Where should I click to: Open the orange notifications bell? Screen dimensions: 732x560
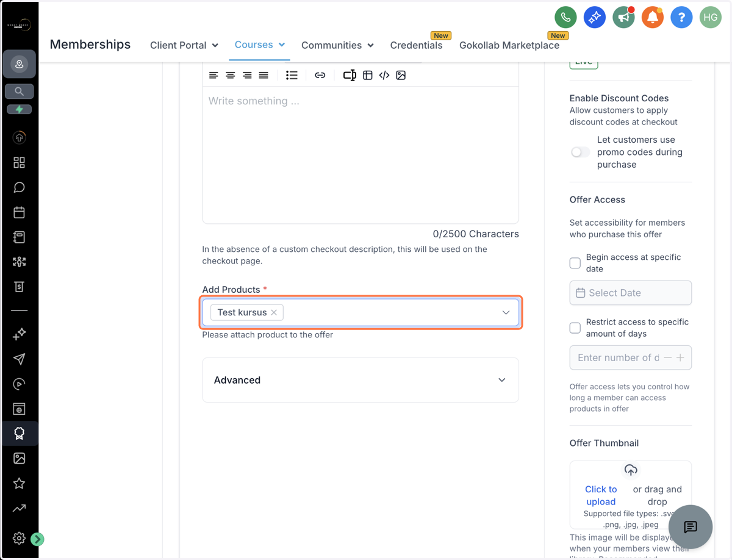(x=652, y=17)
